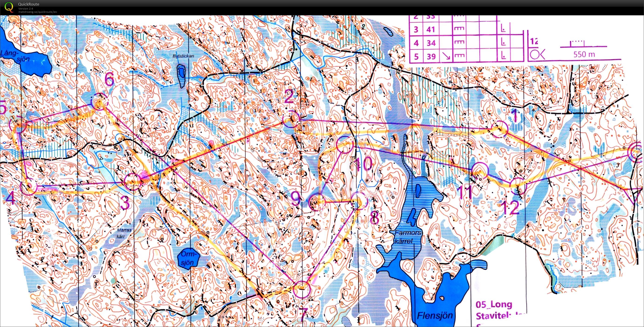Click the '05_Long' course name text

point(494,304)
